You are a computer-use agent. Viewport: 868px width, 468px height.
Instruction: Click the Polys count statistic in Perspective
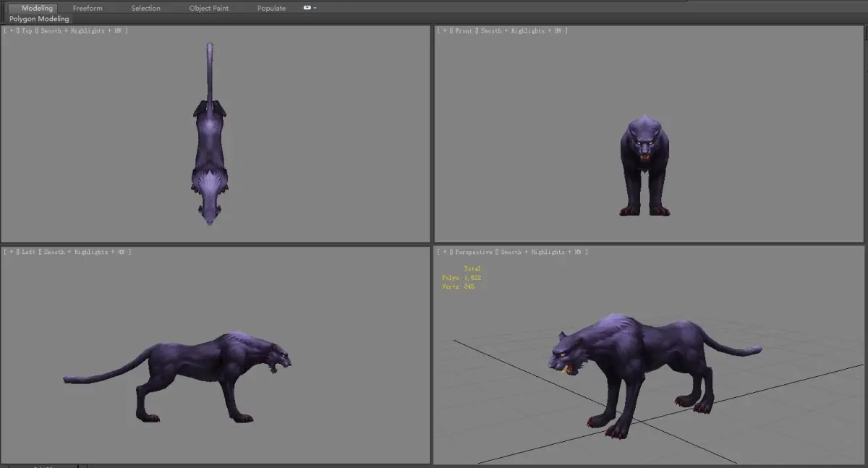(461, 278)
